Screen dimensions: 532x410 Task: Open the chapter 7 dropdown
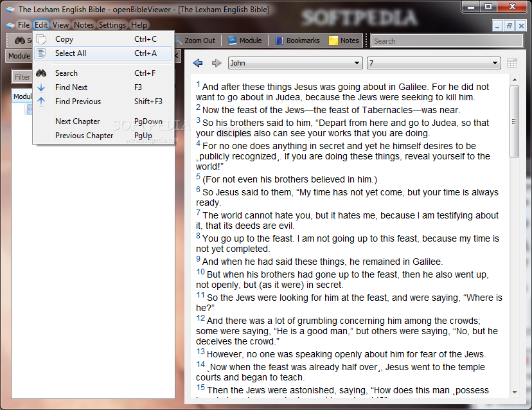434,63
